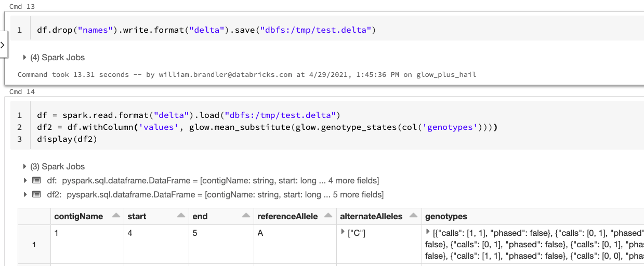Sort by end column
Viewport: 644px width, 266px height.
click(x=246, y=216)
